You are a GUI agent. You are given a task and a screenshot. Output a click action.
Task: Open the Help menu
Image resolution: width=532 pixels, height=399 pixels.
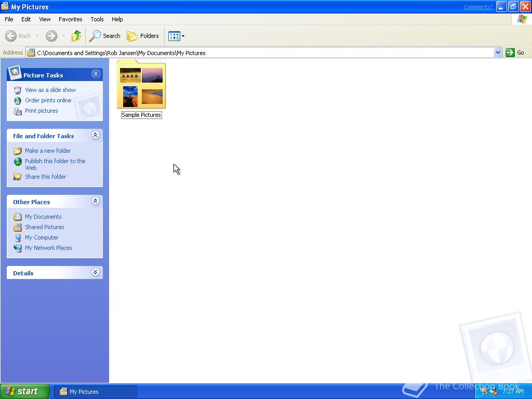pyautogui.click(x=117, y=19)
